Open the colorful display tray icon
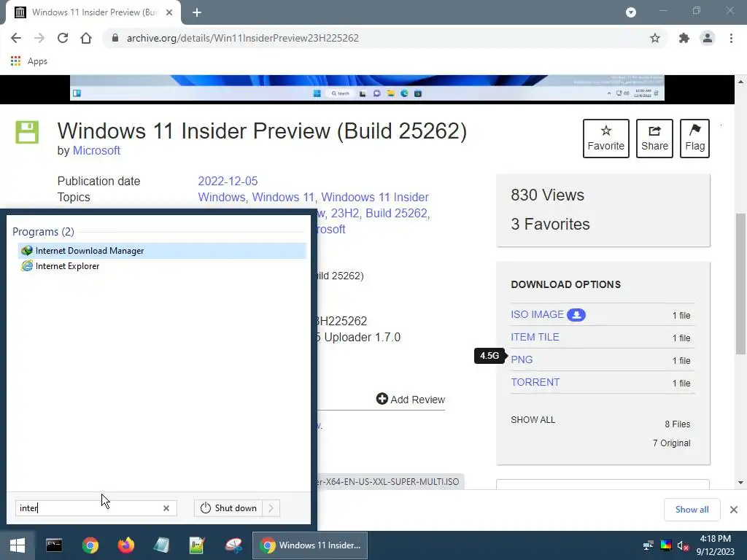The image size is (747, 560). click(666, 545)
